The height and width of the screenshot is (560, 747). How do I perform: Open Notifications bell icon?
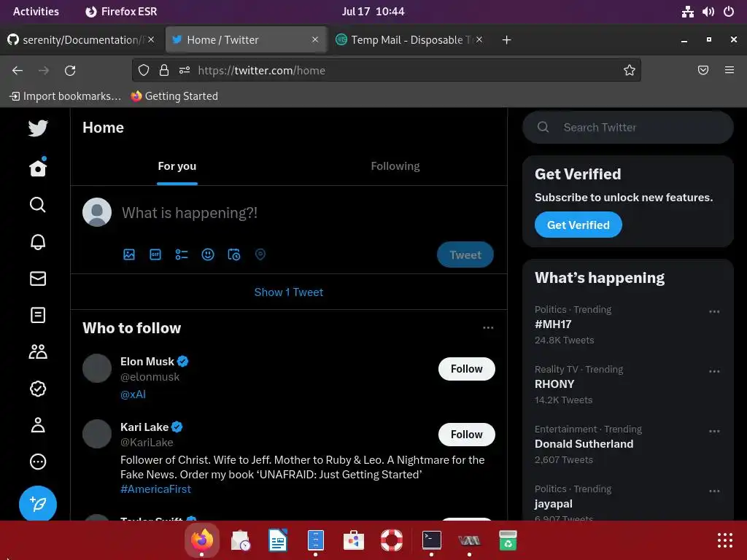pyautogui.click(x=38, y=242)
